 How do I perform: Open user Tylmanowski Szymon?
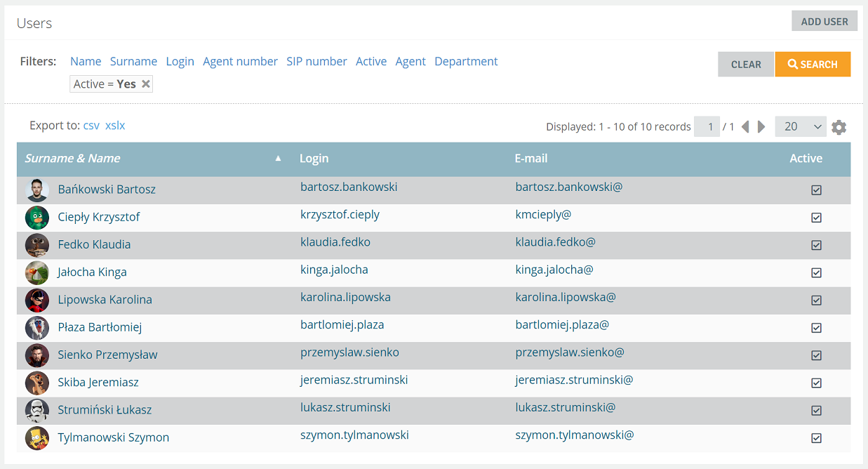coord(114,437)
